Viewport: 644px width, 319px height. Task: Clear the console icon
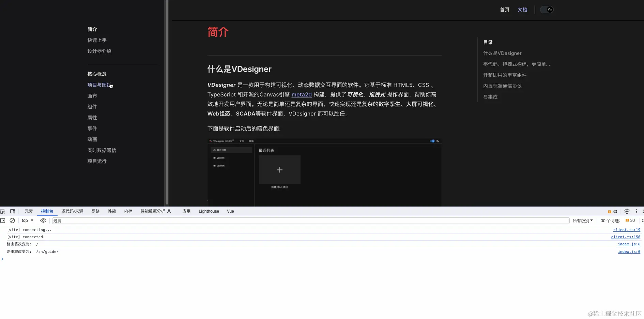point(12,221)
